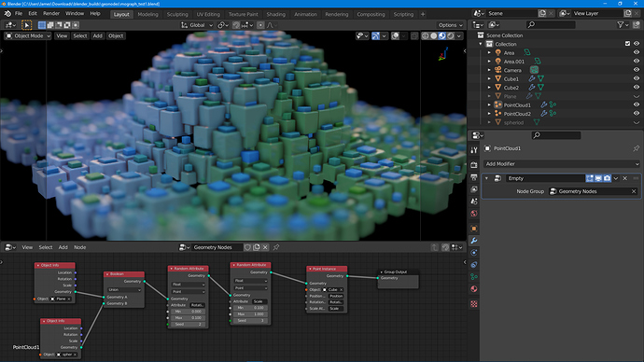
Task: Collapse the Collection tree
Action: click(481, 44)
